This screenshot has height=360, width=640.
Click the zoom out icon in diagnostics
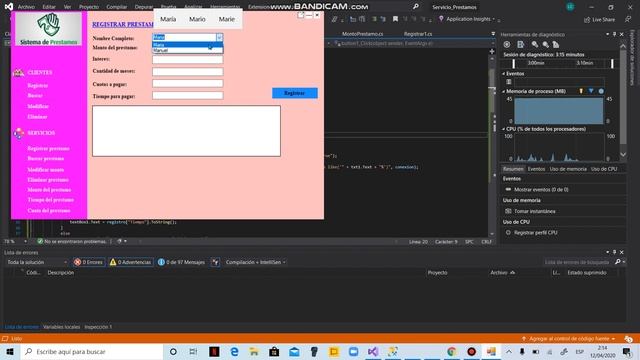click(545, 44)
